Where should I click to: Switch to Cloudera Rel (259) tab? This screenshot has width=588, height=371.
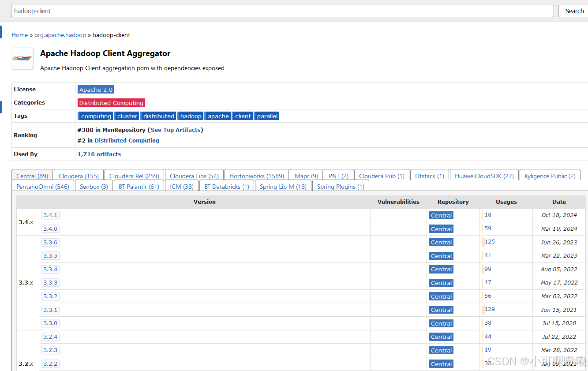134,176
